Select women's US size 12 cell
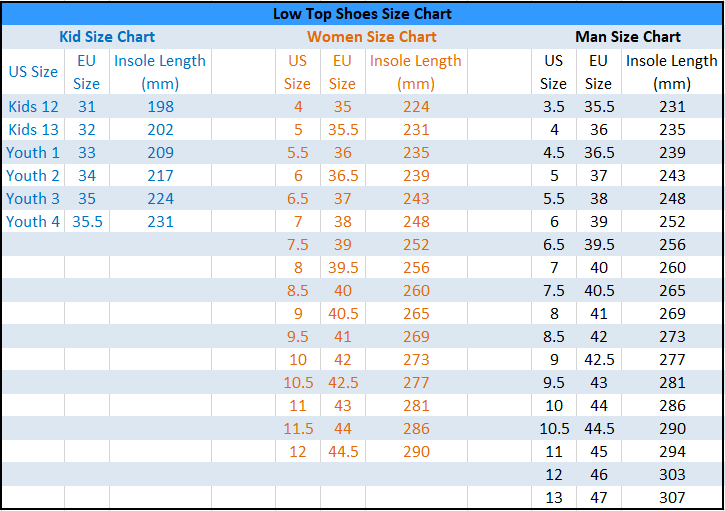725x511 pixels. click(298, 452)
